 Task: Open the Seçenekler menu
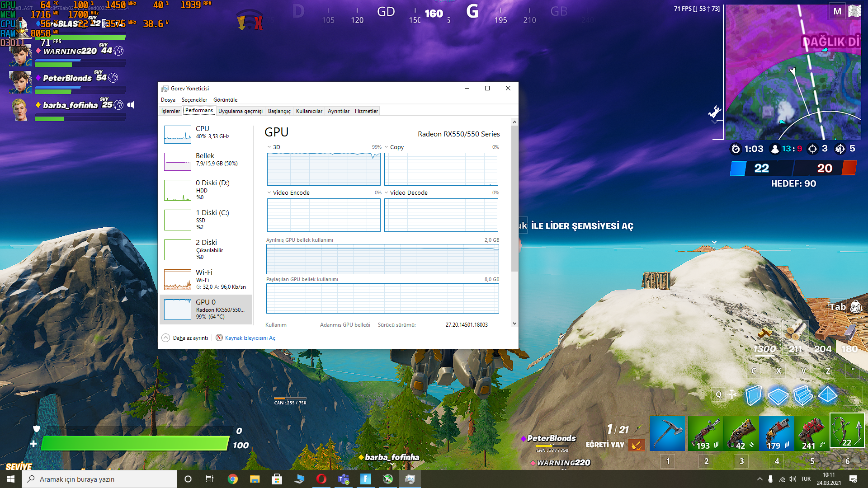pos(194,100)
